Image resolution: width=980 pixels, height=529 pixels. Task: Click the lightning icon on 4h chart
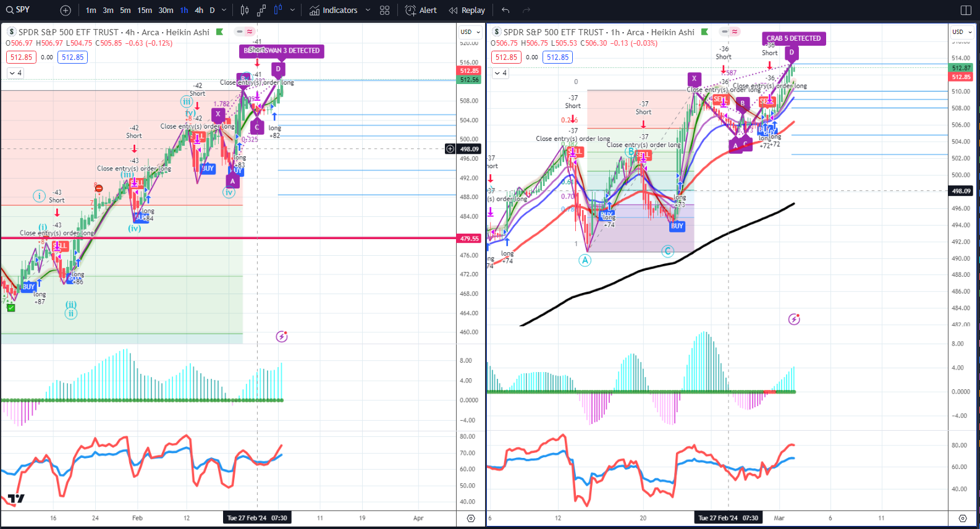282,337
